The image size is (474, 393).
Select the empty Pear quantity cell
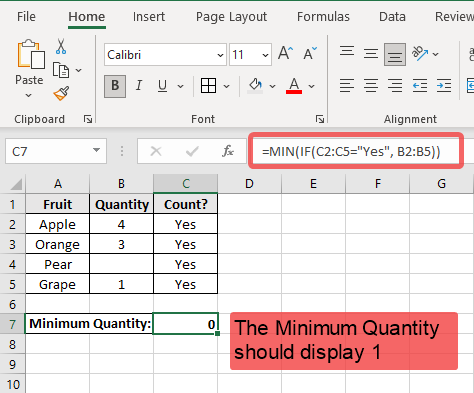click(122, 264)
